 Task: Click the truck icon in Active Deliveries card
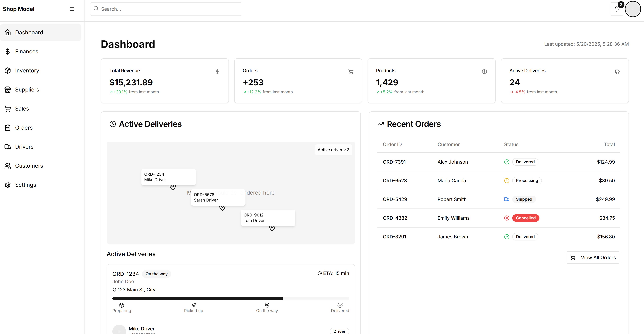click(617, 72)
